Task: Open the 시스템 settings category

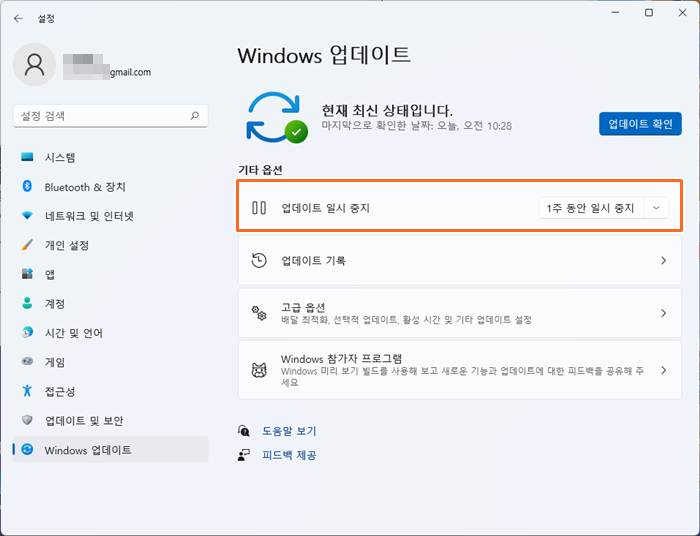Action: 110,158
